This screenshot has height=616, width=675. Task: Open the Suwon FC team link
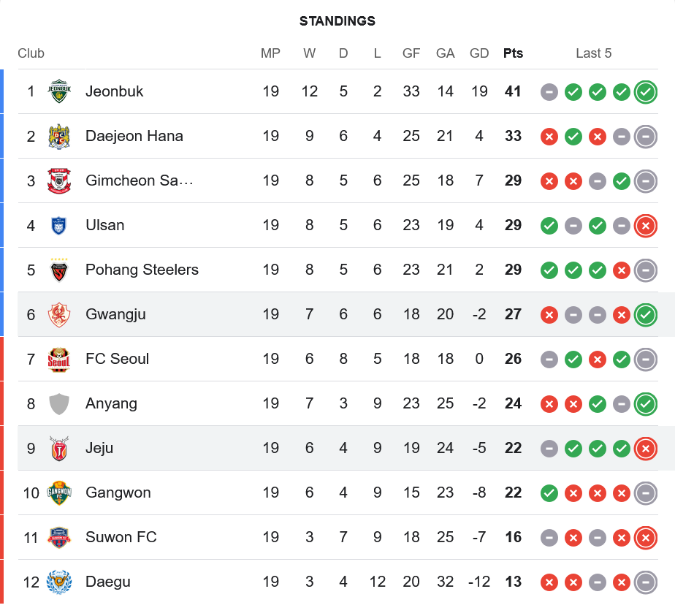coord(121,537)
